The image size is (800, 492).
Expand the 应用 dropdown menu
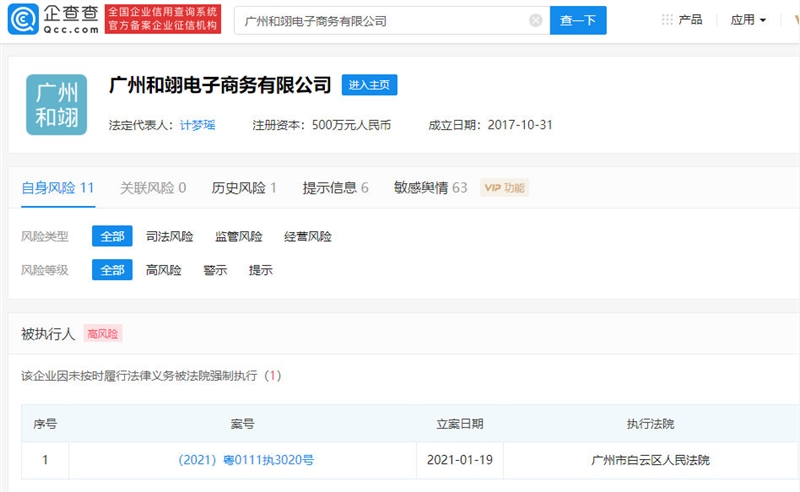748,20
